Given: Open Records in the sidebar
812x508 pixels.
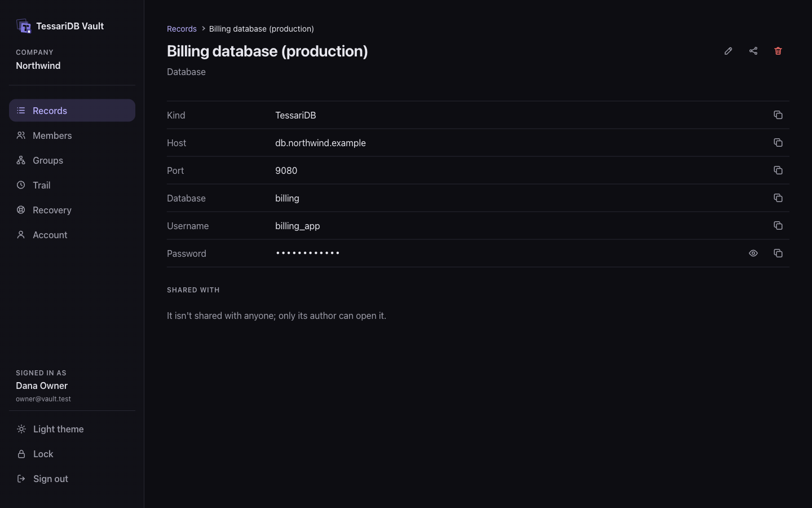Looking at the screenshot, I should (72, 111).
